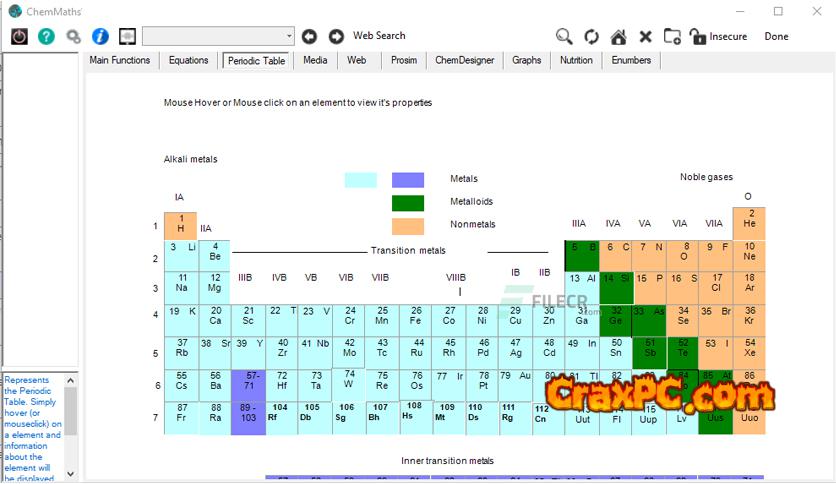The image size is (836, 484).
Task: Open the blue info icon
Action: tap(100, 36)
